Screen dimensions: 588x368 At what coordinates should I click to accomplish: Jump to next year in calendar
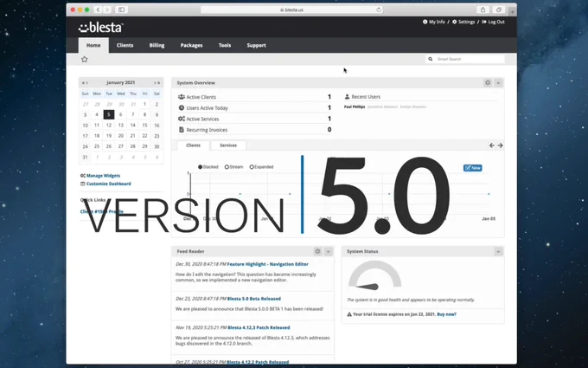tap(158, 82)
